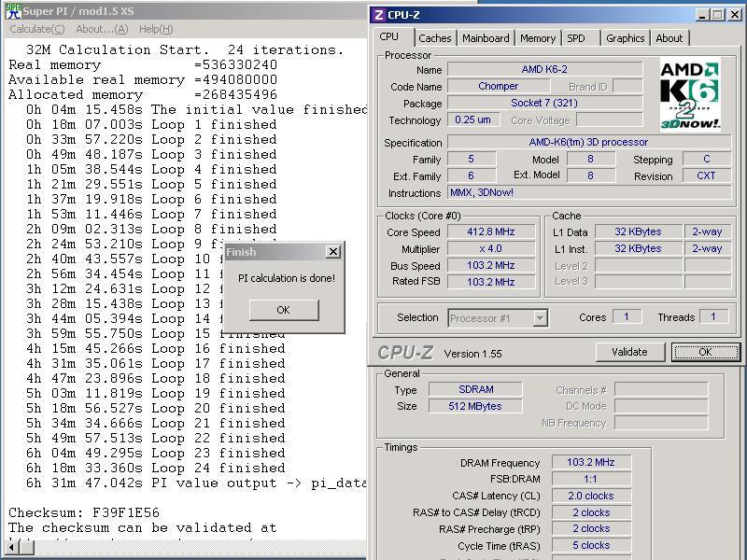Screen dimensions: 747x560
Task: Click the OK button in CPU-Z
Action: 706,352
